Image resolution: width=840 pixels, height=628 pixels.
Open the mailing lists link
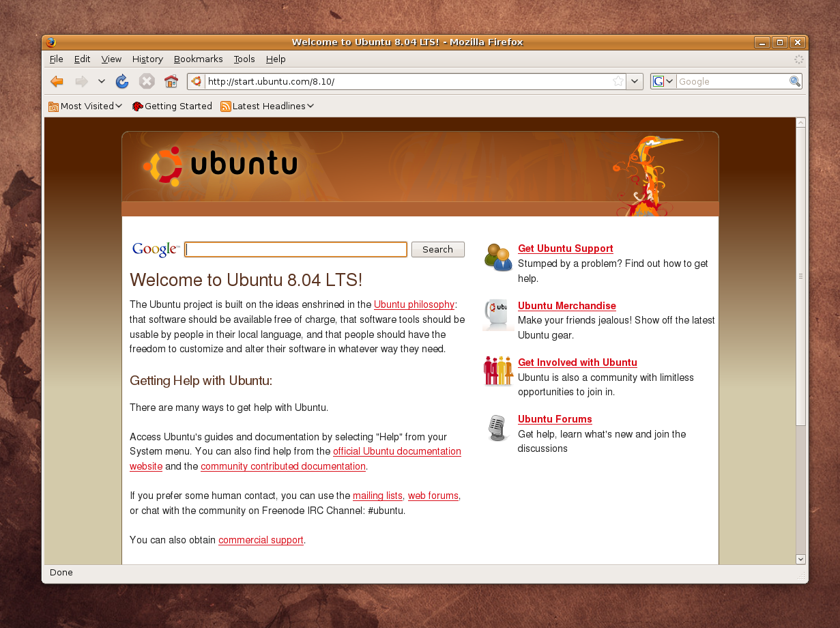coord(377,496)
